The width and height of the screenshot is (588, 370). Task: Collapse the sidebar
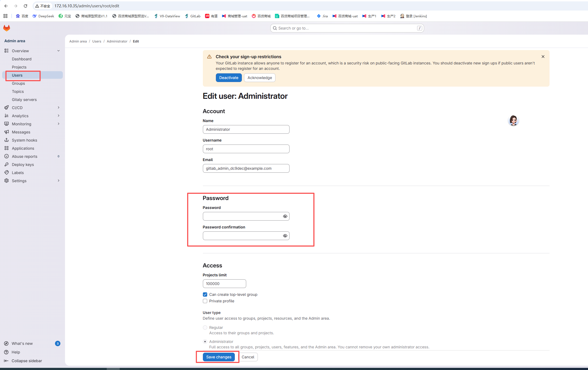click(x=27, y=361)
